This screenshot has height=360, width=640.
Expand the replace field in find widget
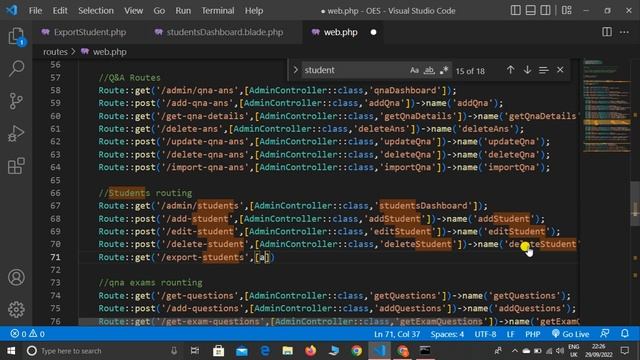pos(296,70)
